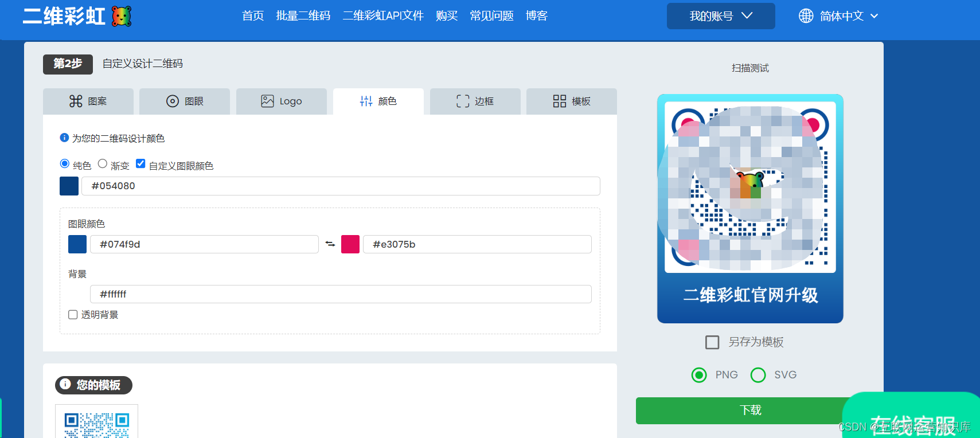
Task: Click the info icon beside color design hint
Action: click(x=64, y=138)
